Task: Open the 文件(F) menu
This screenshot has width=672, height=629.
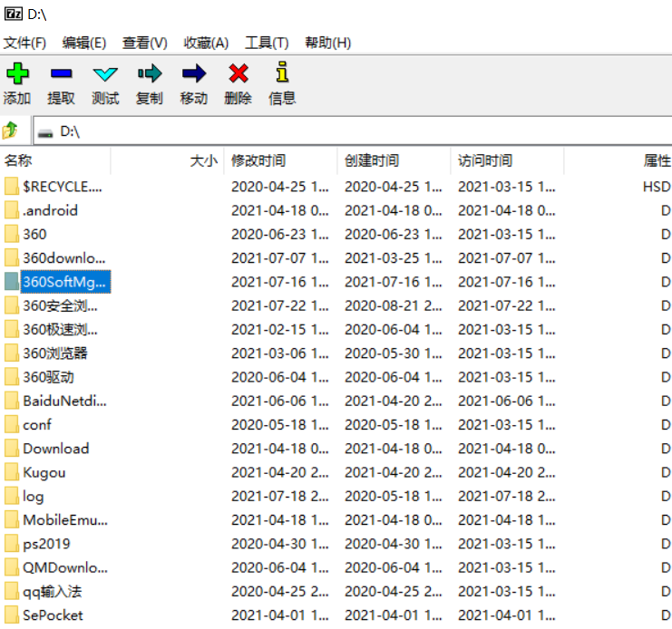Action: pyautogui.click(x=24, y=43)
